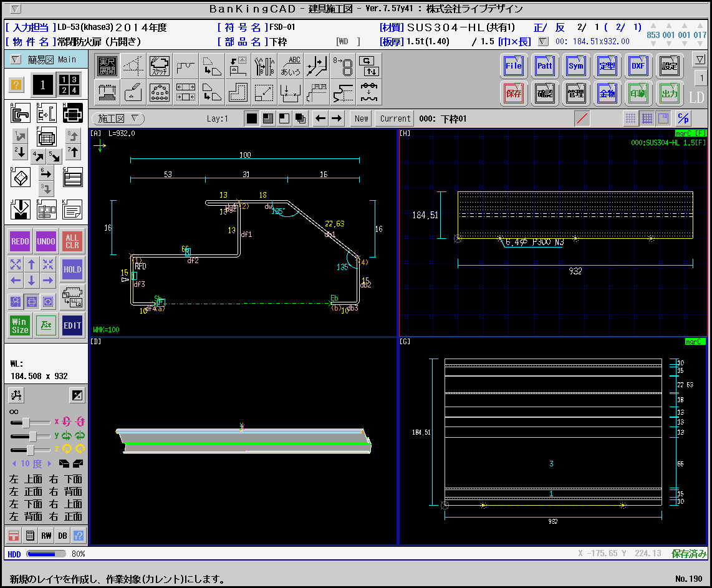Click the UNDO button

tap(46, 241)
